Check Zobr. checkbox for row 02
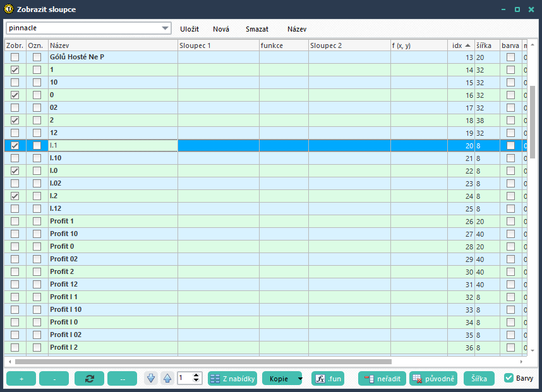 (15, 107)
